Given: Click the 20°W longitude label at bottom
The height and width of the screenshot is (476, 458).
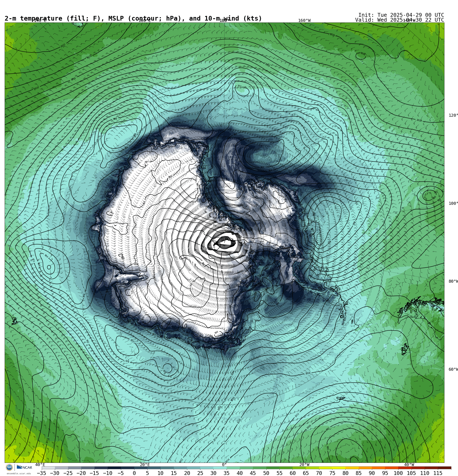Looking at the screenshot, I should [304, 465].
